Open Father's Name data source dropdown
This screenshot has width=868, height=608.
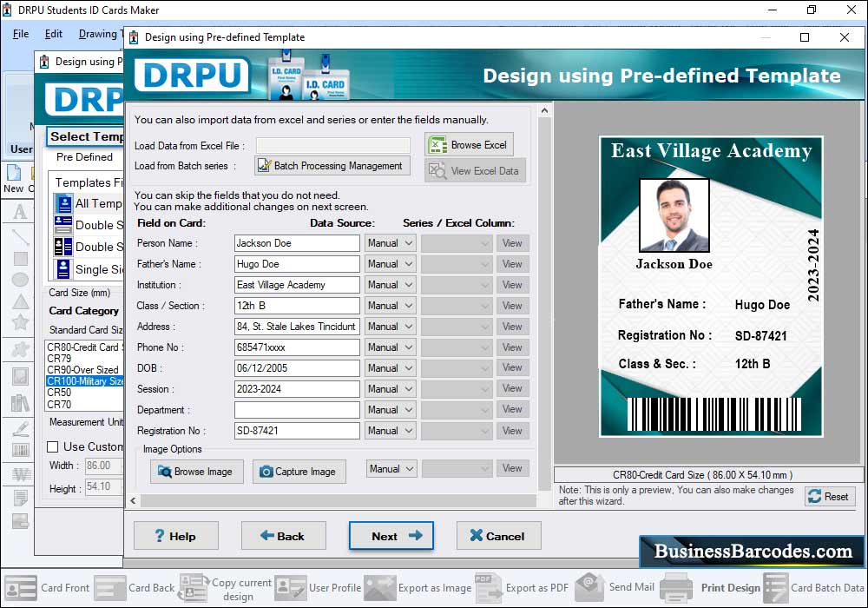(391, 264)
